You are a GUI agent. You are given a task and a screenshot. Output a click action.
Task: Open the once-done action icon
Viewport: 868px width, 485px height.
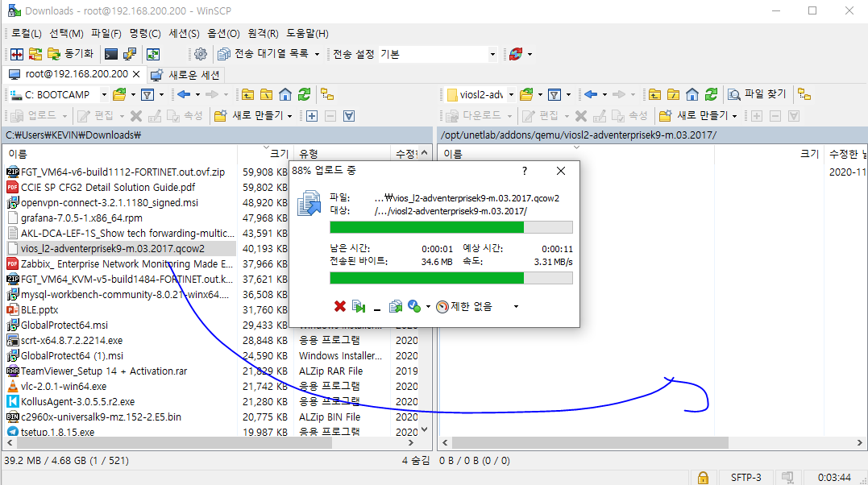414,306
